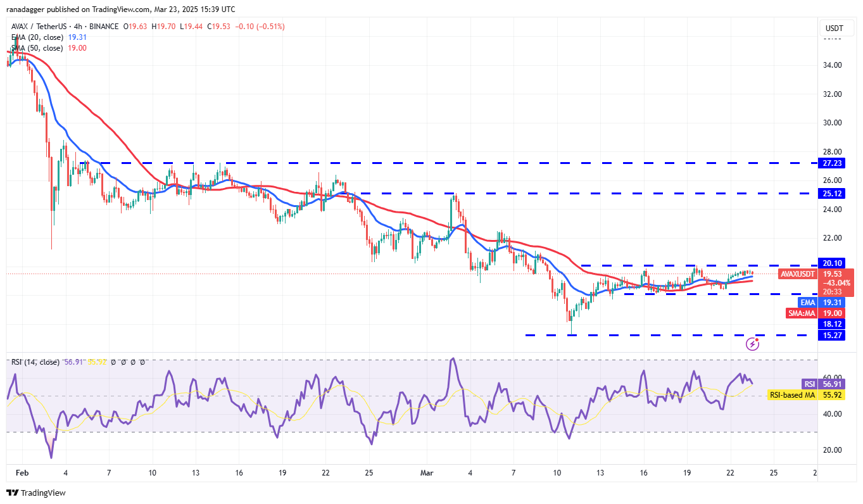Click the EMA (20, close) indicator legend

point(38,37)
